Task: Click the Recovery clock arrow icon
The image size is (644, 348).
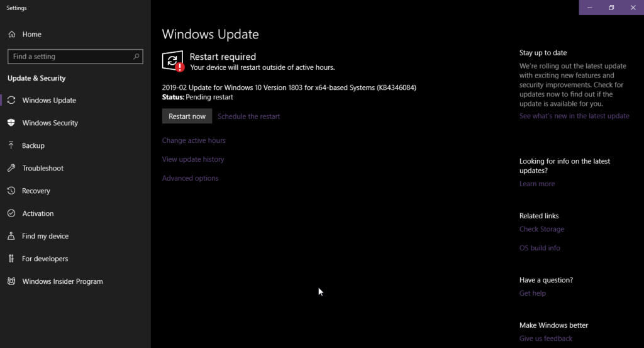Action: [11, 191]
